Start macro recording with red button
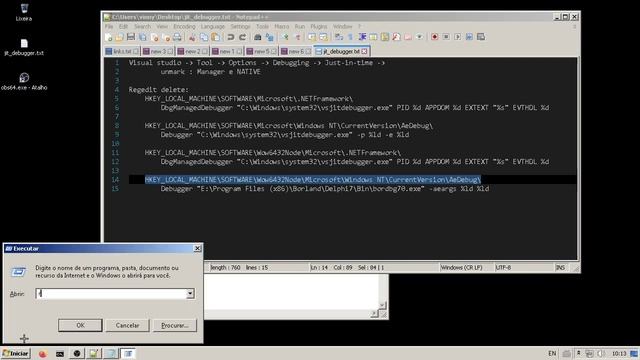 (x=435, y=37)
